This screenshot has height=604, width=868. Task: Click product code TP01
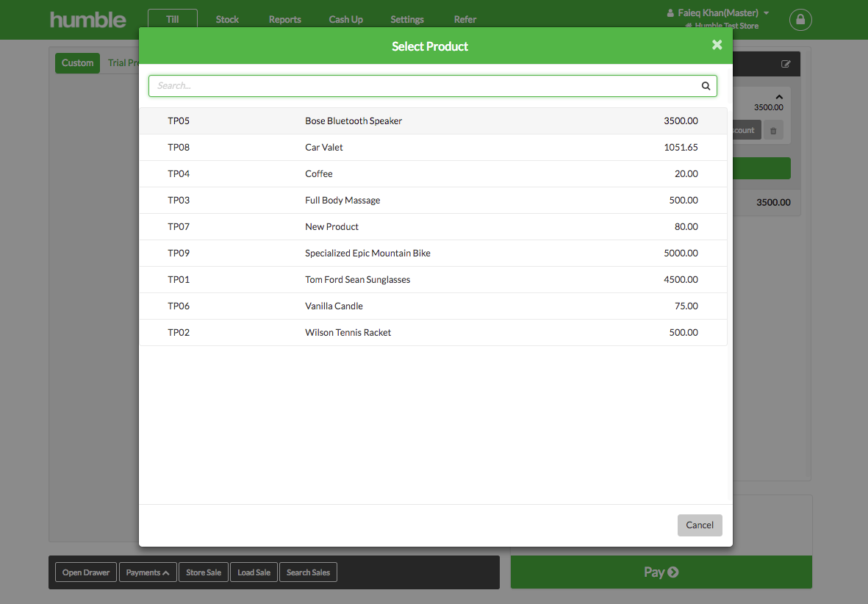pos(179,279)
